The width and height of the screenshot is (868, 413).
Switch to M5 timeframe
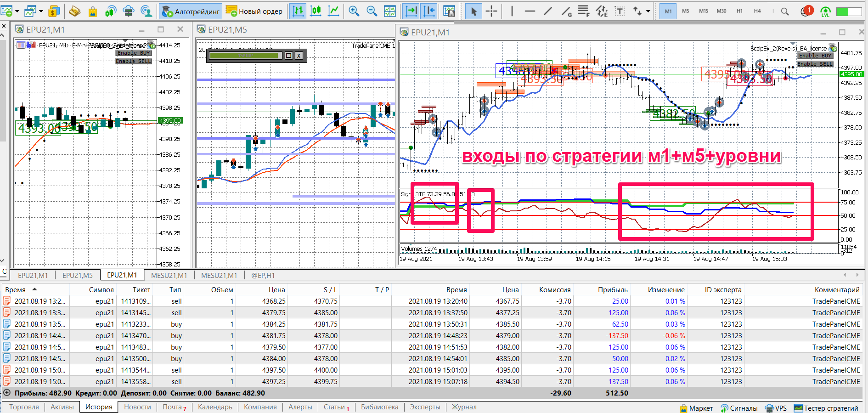coord(686,11)
